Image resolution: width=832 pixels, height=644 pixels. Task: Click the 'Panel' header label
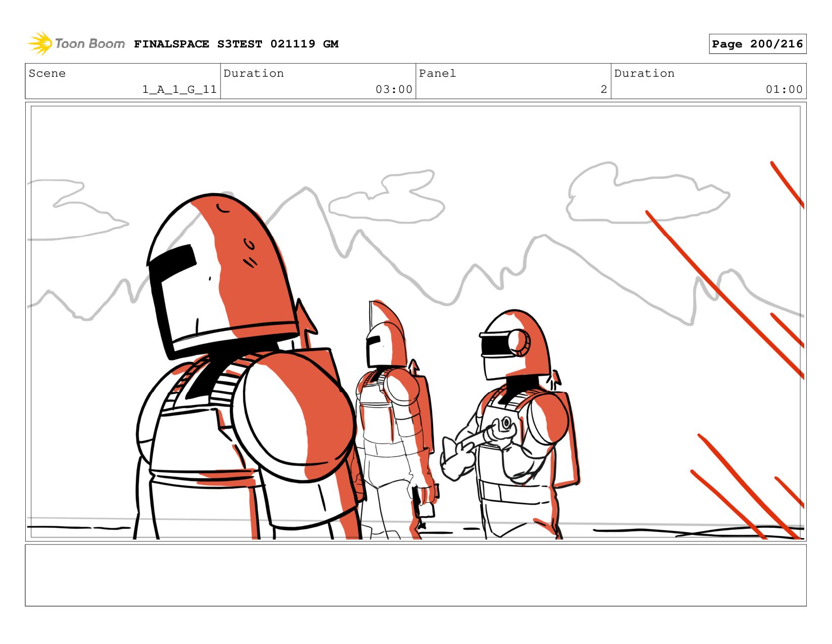[437, 73]
